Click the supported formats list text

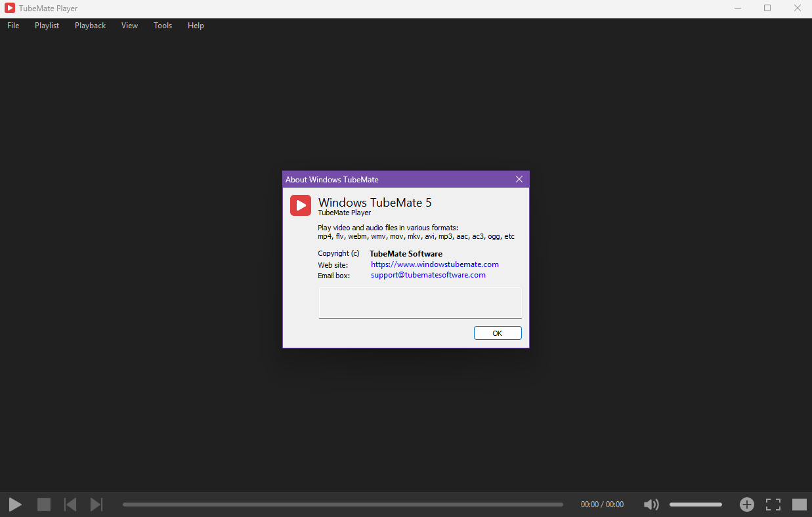pyautogui.click(x=416, y=236)
